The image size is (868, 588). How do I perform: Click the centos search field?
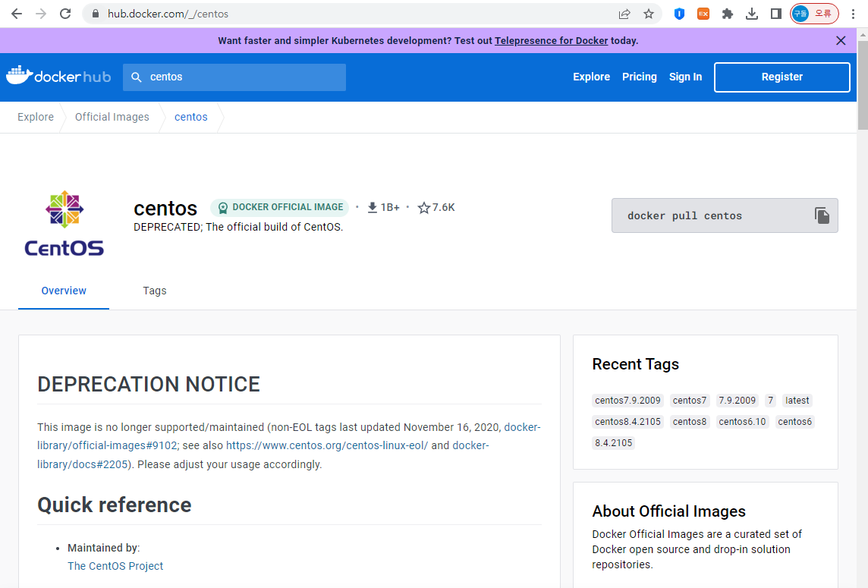[x=234, y=77]
